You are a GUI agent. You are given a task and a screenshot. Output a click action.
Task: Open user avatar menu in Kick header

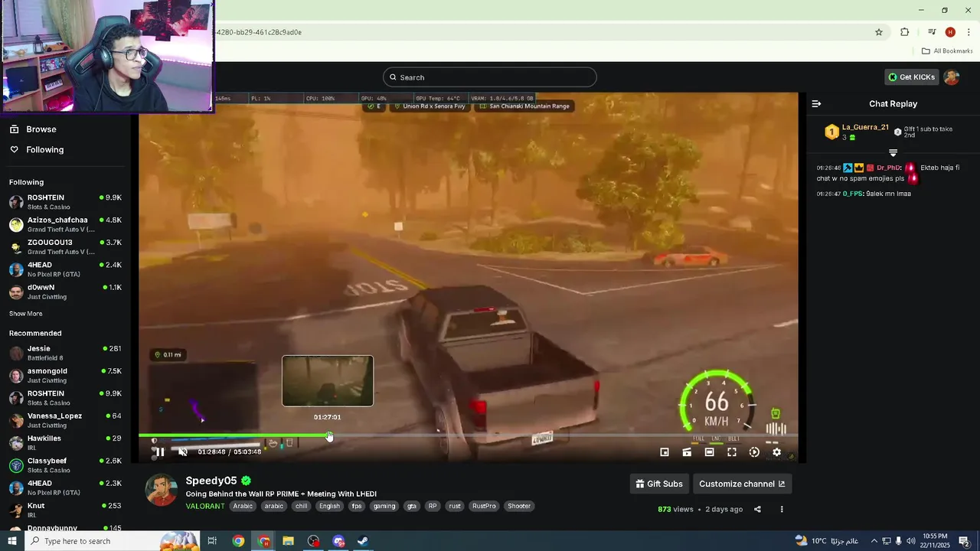[952, 77]
